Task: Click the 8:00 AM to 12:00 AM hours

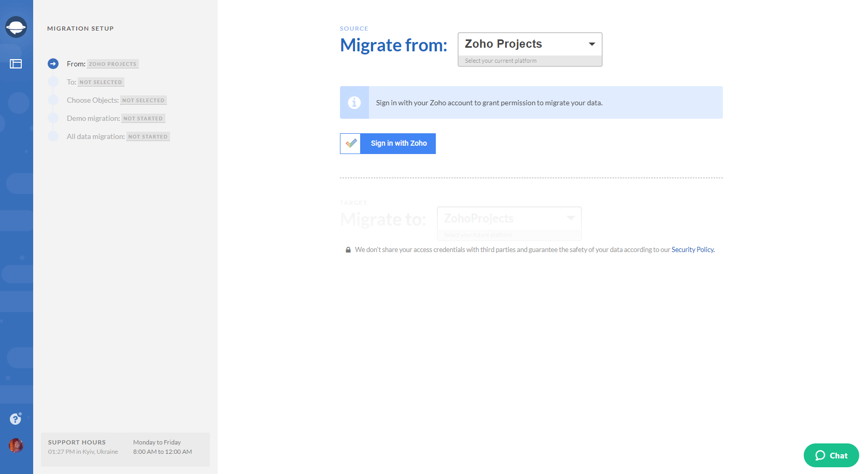Action: click(x=163, y=452)
